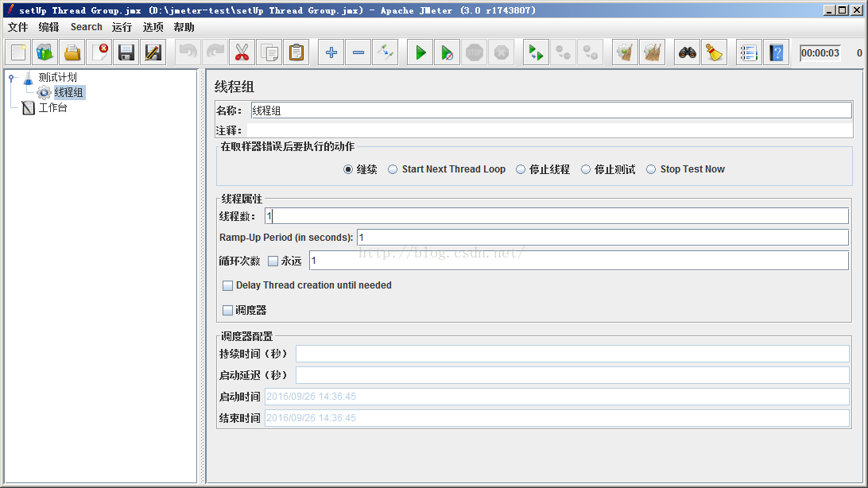Enable Delay Thread creation until needed

click(227, 285)
